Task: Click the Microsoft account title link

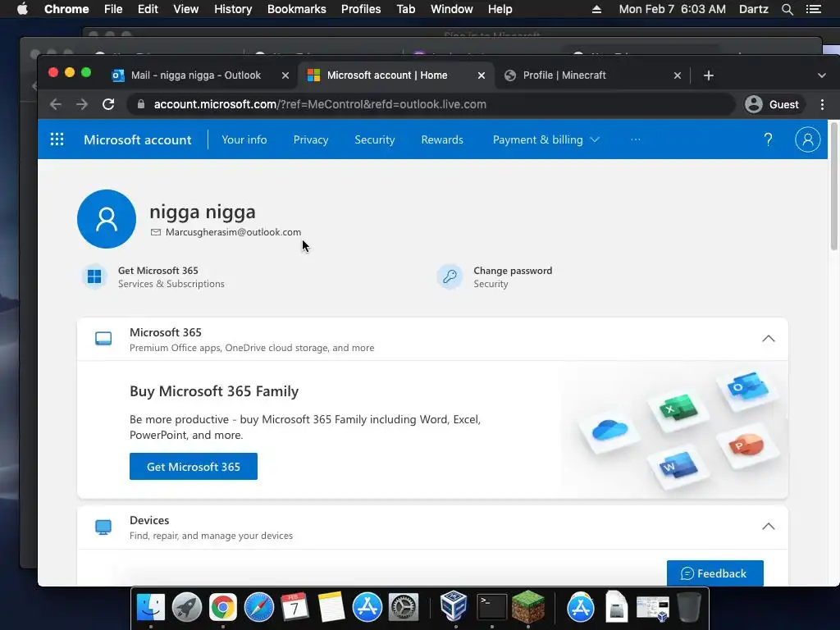Action: (x=138, y=139)
